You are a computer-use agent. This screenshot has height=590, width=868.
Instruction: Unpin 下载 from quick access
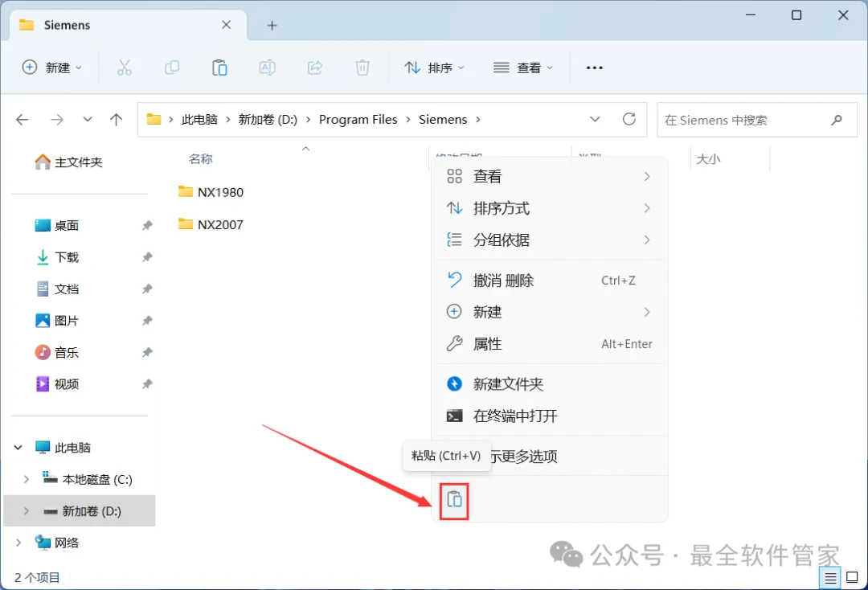click(x=147, y=256)
